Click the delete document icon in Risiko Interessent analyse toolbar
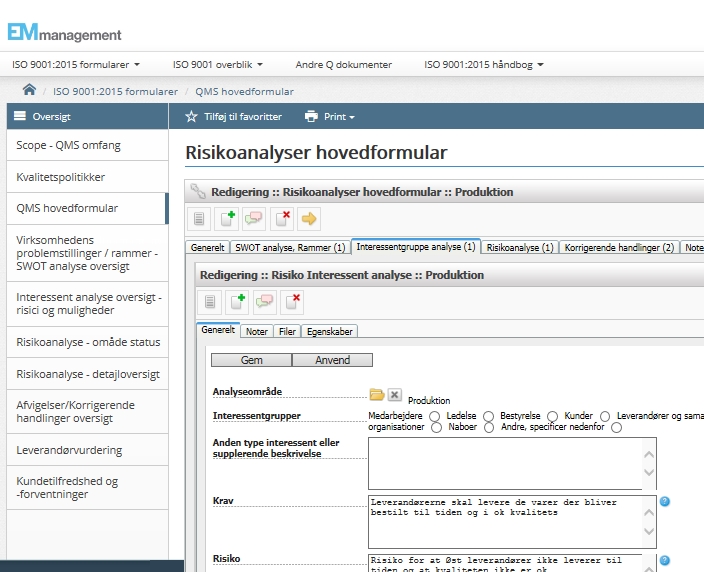 (292, 302)
